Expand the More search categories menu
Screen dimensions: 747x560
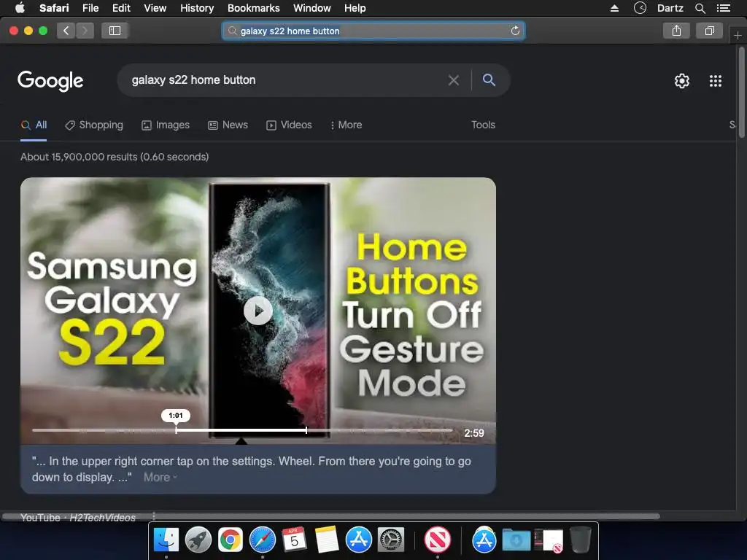click(347, 125)
